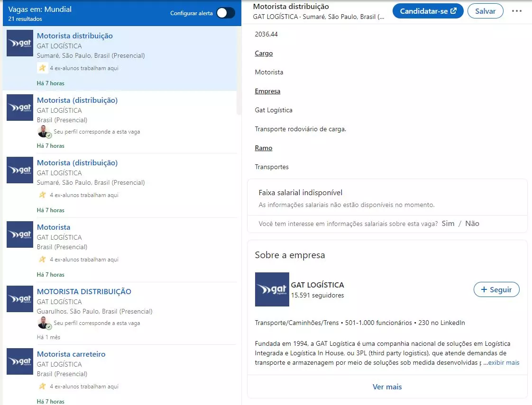532x405 pixels.
Task: Open the Motorista distribuição job listing
Action: pos(74,36)
